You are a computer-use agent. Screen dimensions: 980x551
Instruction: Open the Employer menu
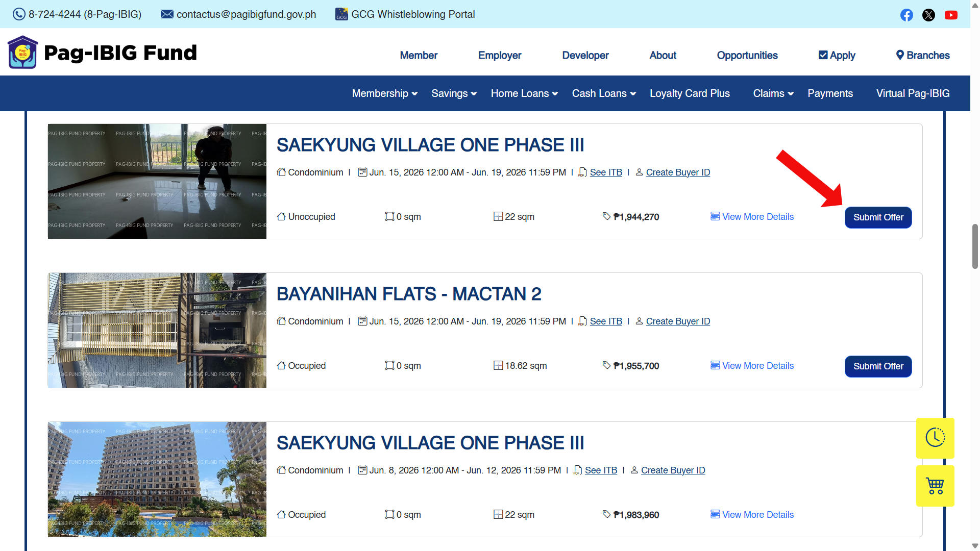coord(500,55)
